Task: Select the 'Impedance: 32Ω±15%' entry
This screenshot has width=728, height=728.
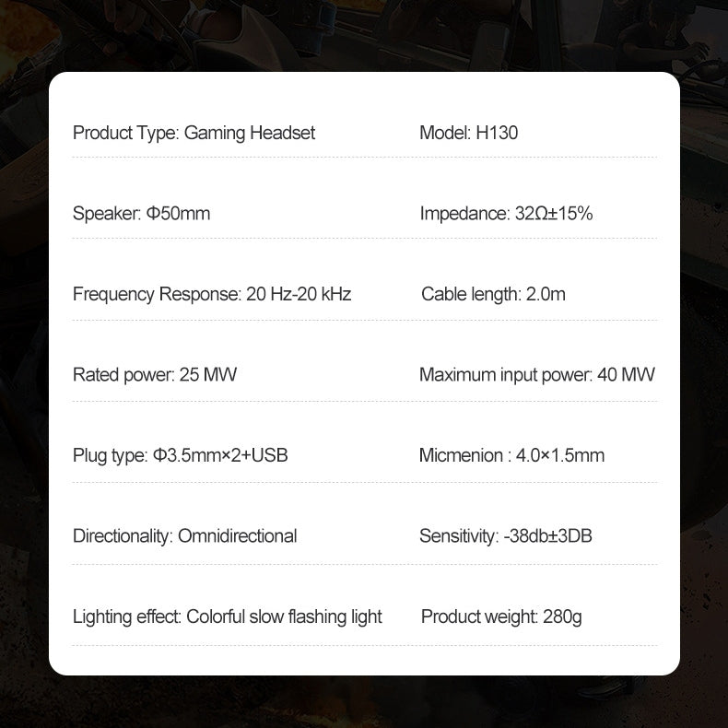Action: tap(506, 214)
